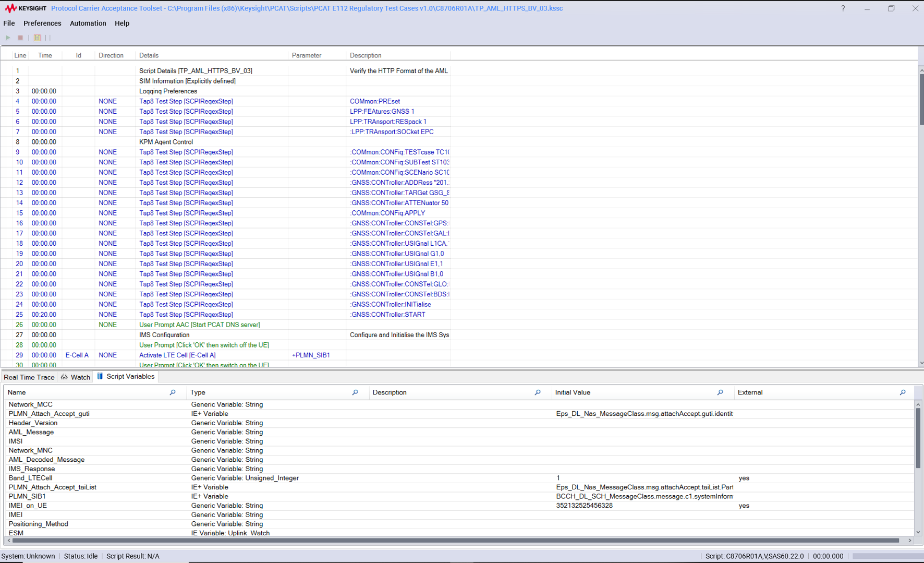Viewport: 924px width, 563px height.
Task: Switch to the Real Time Trace tab
Action: coord(29,377)
